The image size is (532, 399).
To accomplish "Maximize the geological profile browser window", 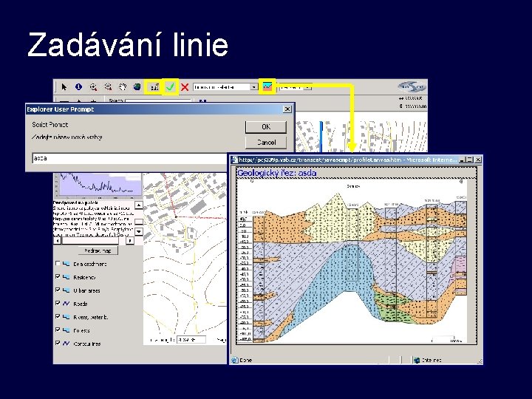I will (x=470, y=160).
